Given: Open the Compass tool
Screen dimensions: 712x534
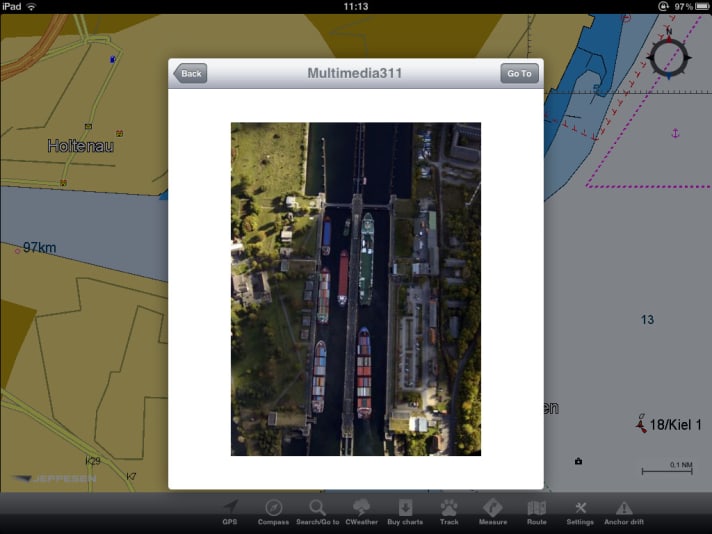Looking at the screenshot, I should (x=273, y=508).
